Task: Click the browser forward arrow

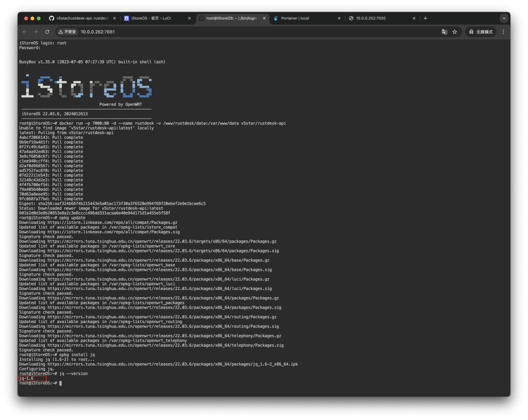Action: tap(36, 31)
